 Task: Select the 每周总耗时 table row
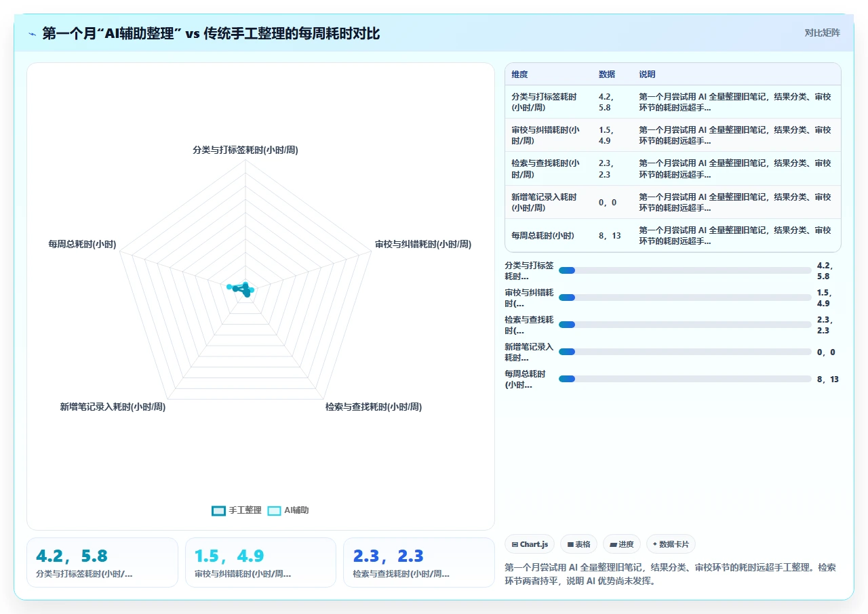point(673,235)
